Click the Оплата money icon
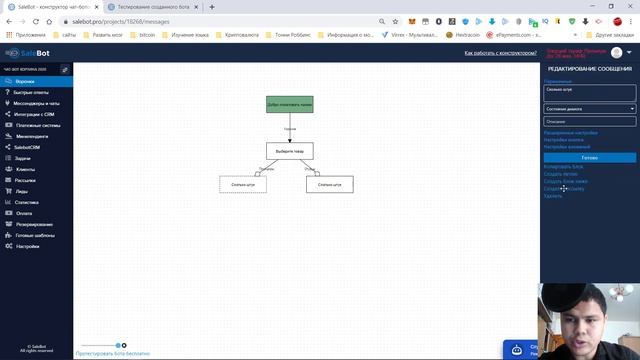 [9, 213]
